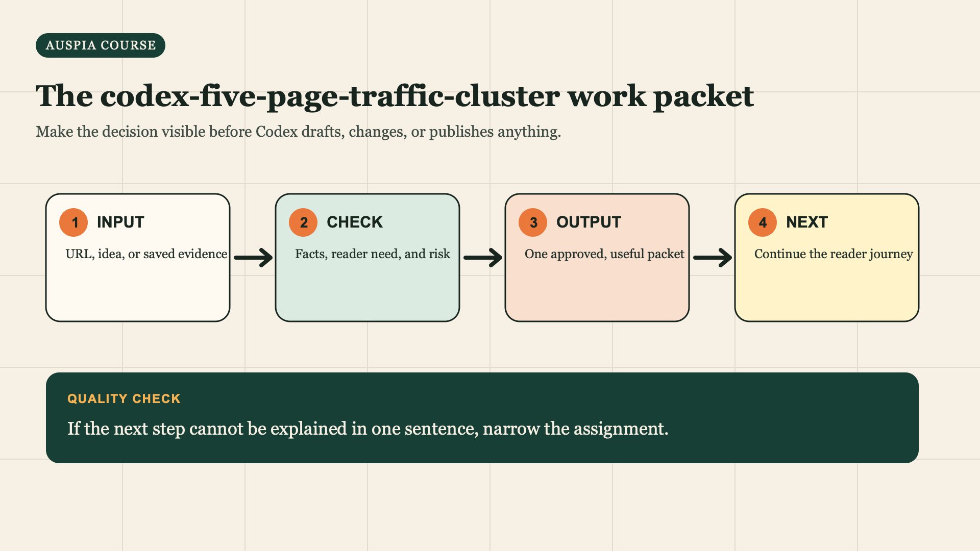Click 'One approved, useful packet' text
The width and height of the screenshot is (980, 551).
coord(604,254)
